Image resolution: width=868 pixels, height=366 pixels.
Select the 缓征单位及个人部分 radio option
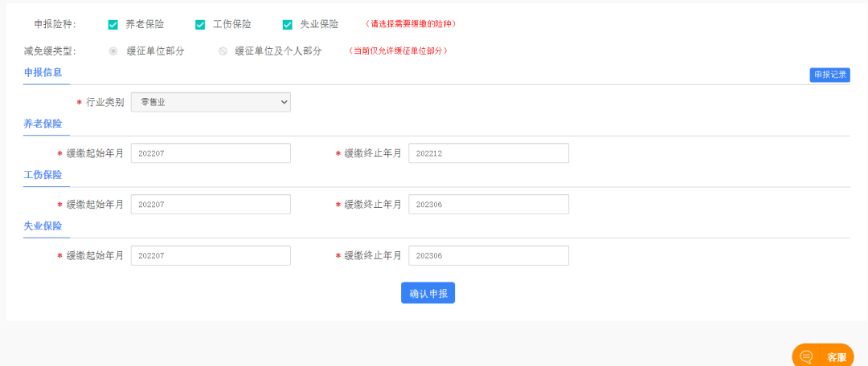(223, 51)
